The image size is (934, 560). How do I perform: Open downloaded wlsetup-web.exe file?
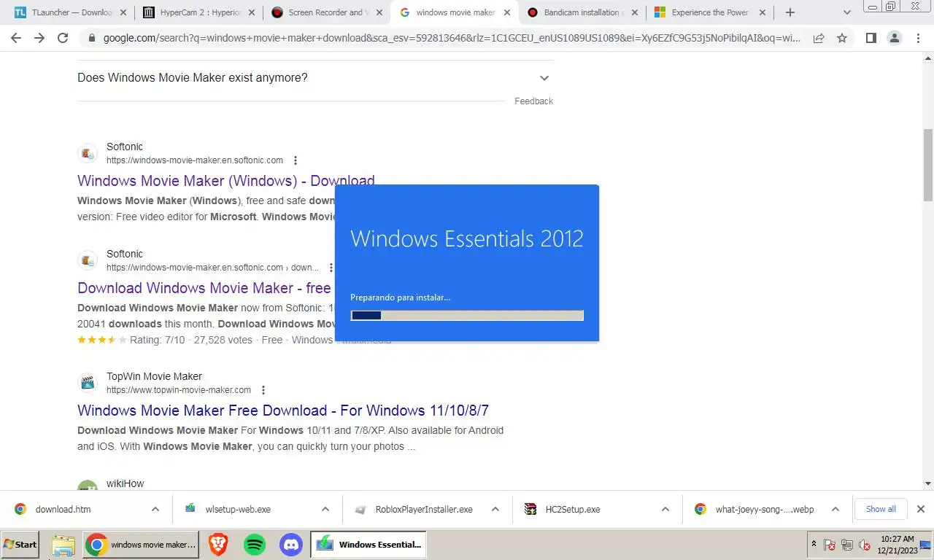pyautogui.click(x=238, y=509)
